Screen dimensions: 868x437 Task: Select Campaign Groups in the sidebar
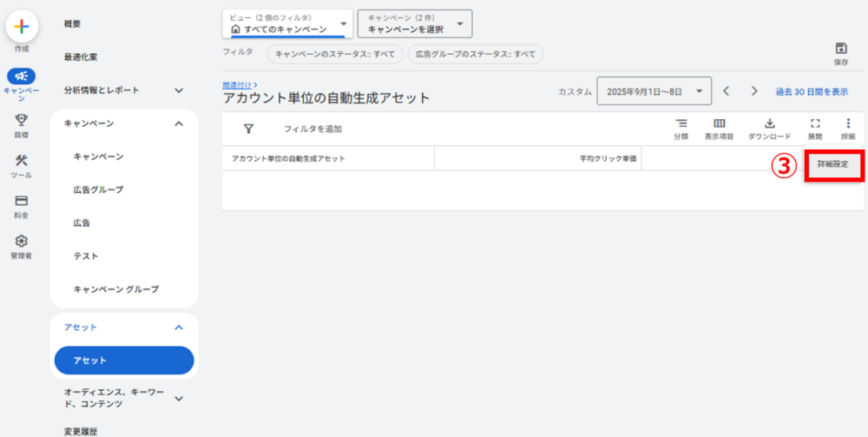115,288
